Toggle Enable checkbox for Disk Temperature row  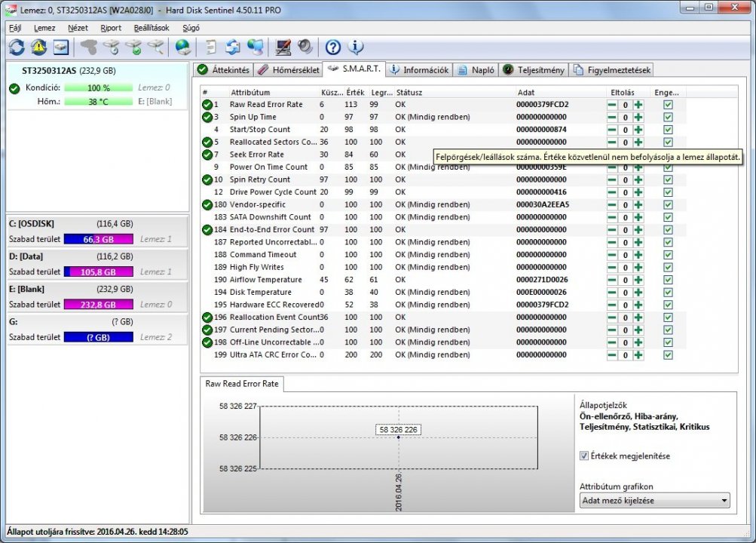click(668, 292)
